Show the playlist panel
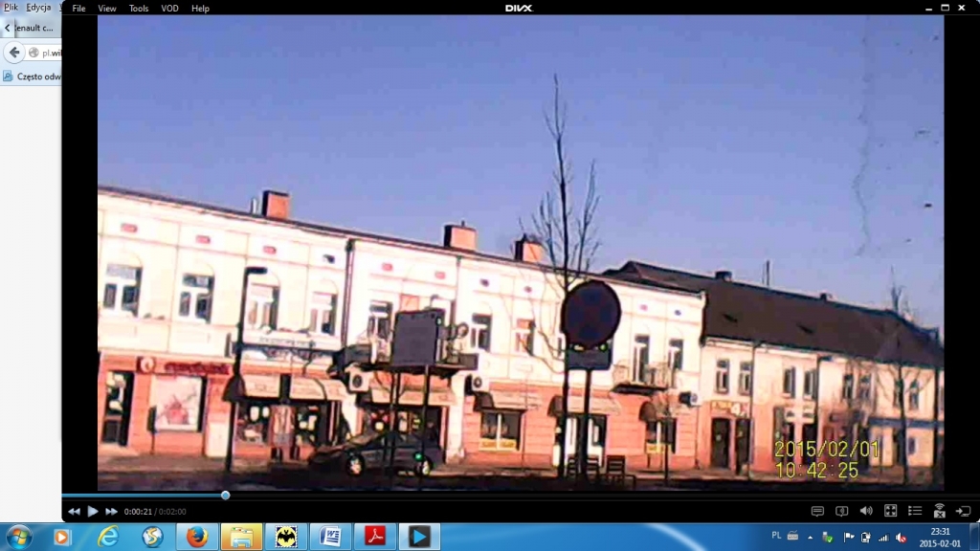980x551 pixels. 915,512
